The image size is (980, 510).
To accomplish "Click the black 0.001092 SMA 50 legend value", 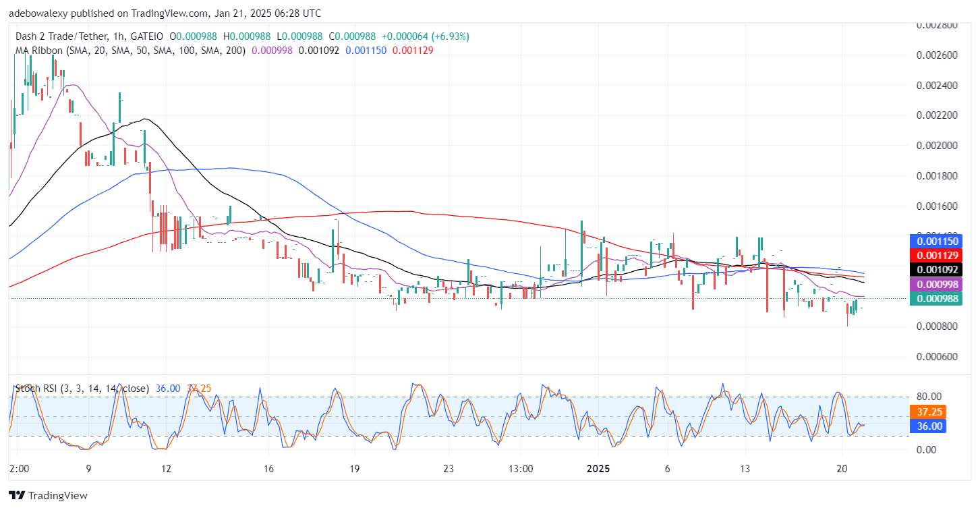I will [319, 50].
